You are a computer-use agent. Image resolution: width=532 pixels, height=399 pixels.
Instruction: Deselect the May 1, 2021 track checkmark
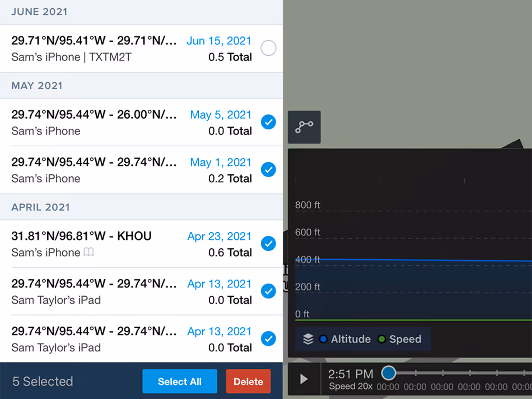[268, 170]
